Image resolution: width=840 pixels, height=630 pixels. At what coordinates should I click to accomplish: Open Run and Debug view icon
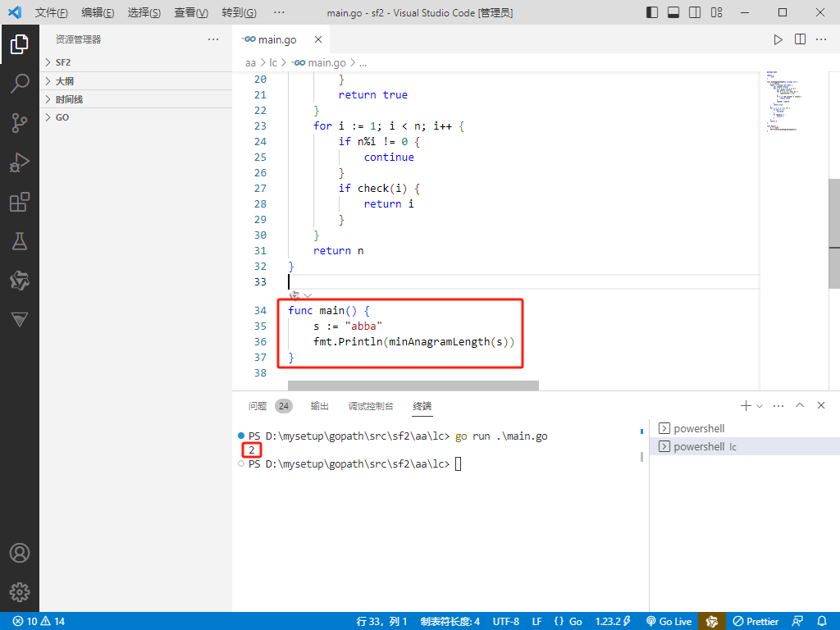pyautogui.click(x=20, y=163)
